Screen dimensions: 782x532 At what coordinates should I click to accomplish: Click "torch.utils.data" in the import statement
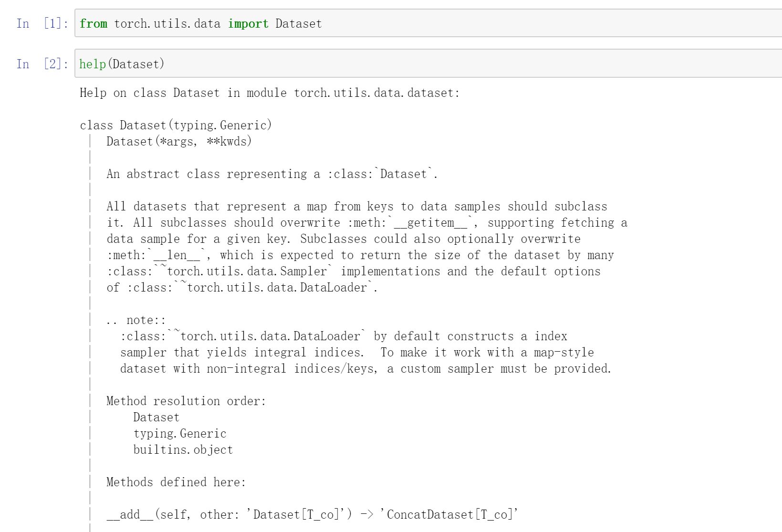click(x=167, y=23)
